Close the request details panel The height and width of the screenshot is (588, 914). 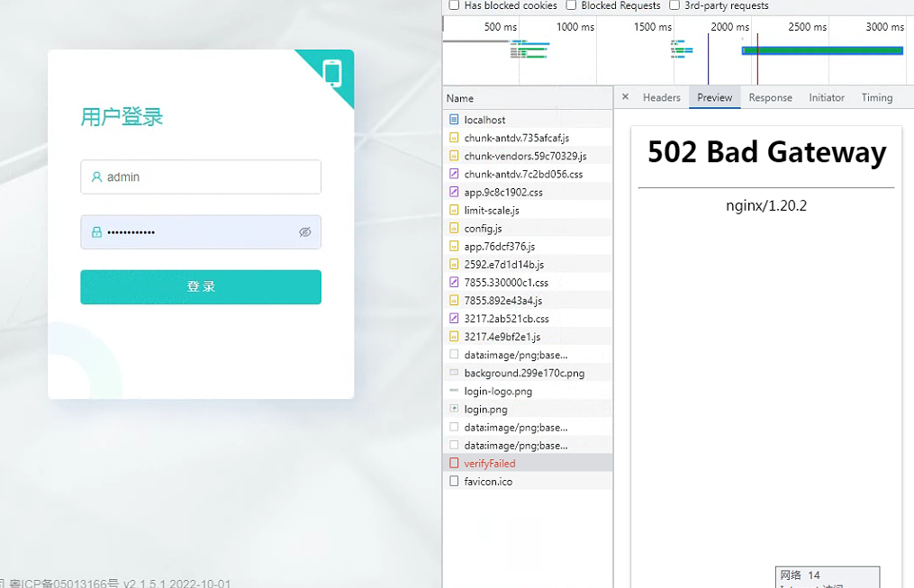[625, 97]
